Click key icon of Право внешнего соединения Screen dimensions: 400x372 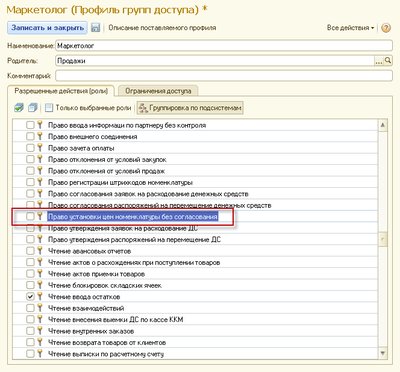40,136
